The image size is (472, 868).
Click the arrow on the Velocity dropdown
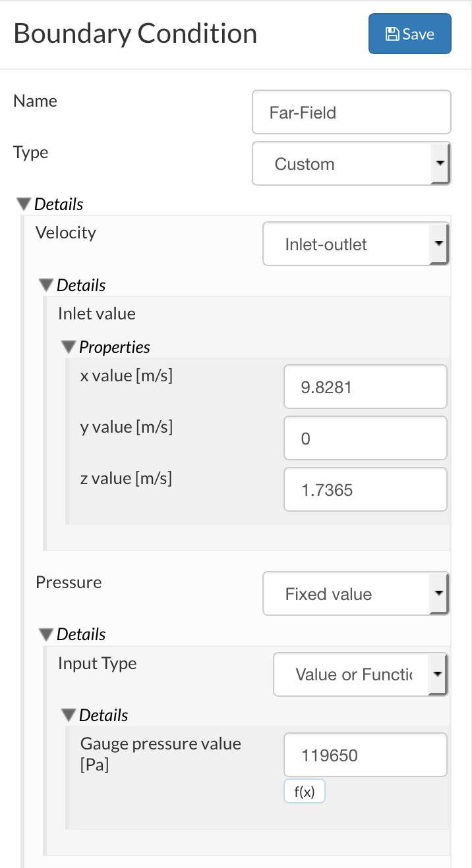[438, 244]
